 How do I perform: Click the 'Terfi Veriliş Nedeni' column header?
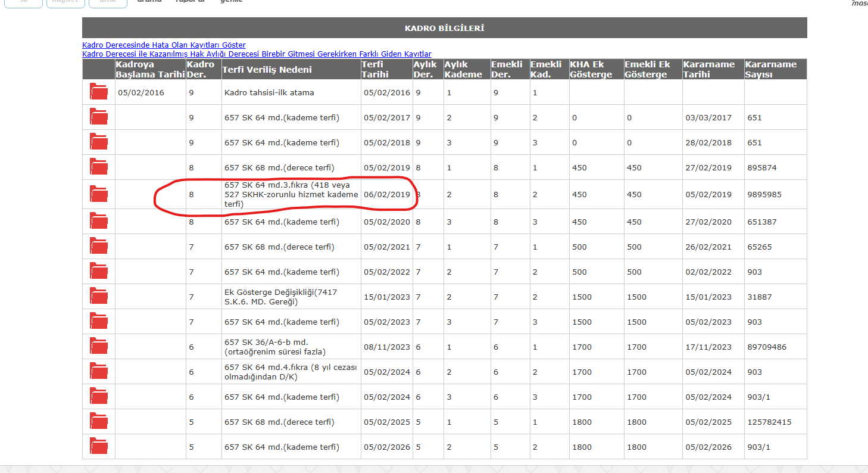pyautogui.click(x=267, y=70)
